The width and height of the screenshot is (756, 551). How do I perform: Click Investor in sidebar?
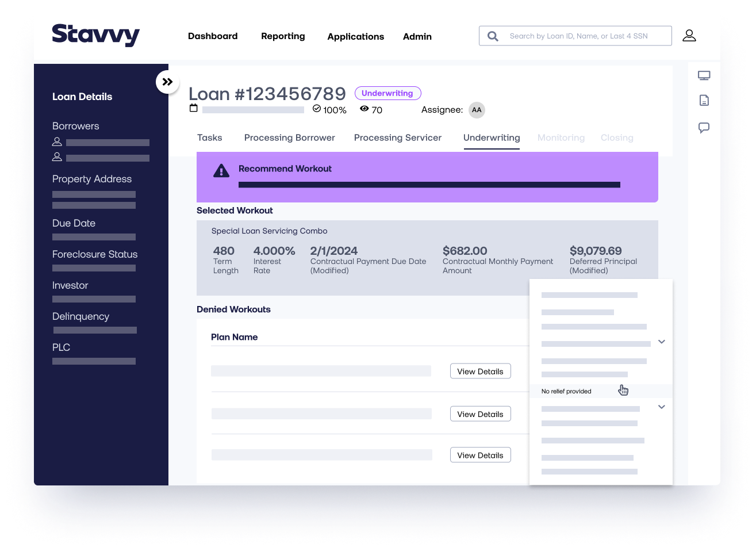[x=70, y=285]
